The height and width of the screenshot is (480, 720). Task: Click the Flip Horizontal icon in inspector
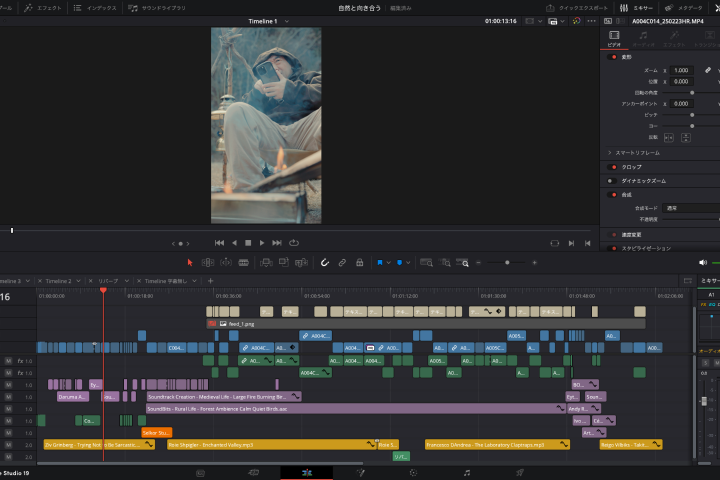669,138
